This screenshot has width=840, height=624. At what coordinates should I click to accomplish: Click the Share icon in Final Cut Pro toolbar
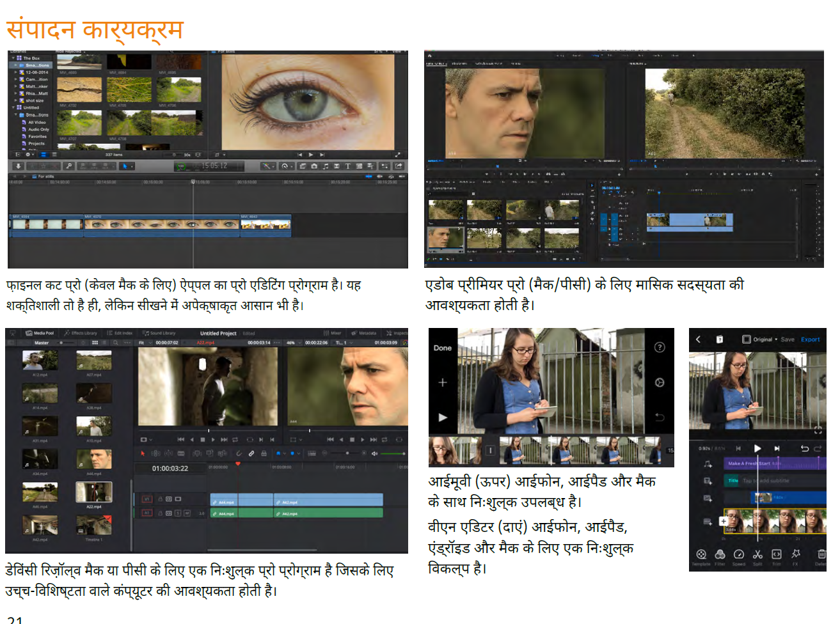coord(399,166)
